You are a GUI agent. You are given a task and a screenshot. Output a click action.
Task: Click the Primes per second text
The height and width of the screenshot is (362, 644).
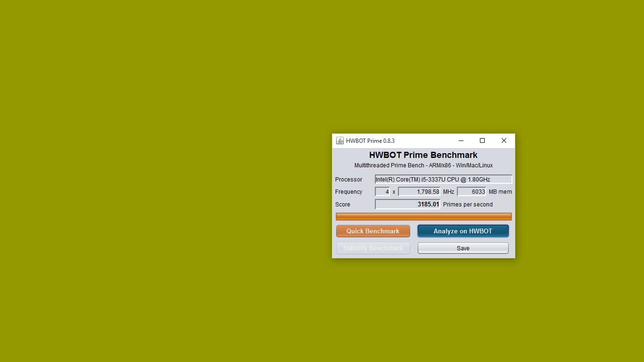tap(468, 205)
